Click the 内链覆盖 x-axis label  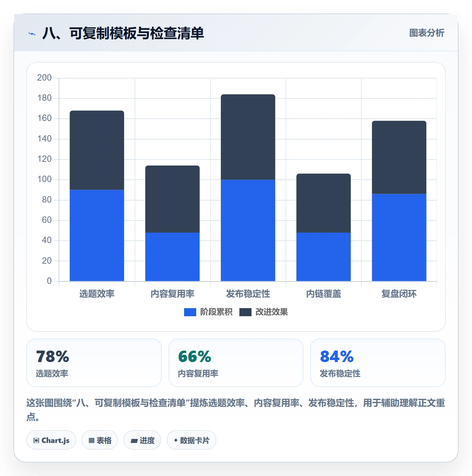323,294
